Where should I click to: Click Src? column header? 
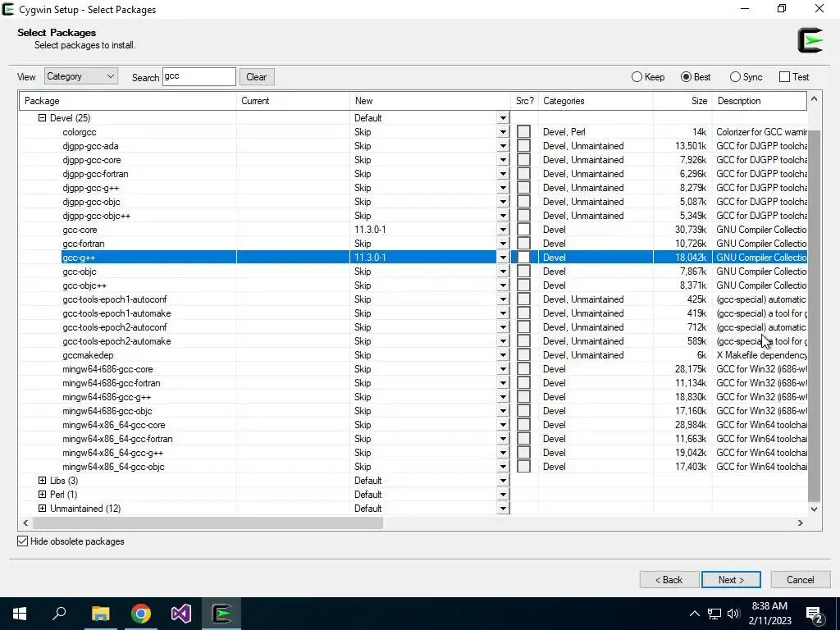pos(524,101)
